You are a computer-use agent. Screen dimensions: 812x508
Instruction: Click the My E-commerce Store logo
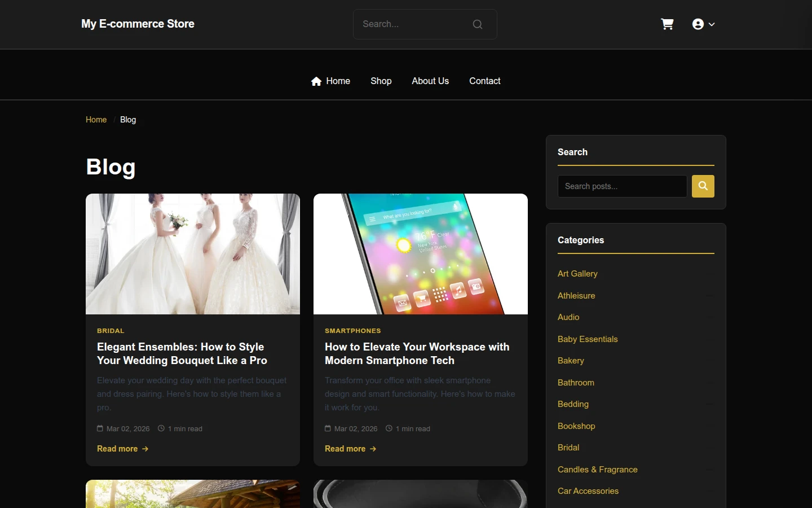138,24
